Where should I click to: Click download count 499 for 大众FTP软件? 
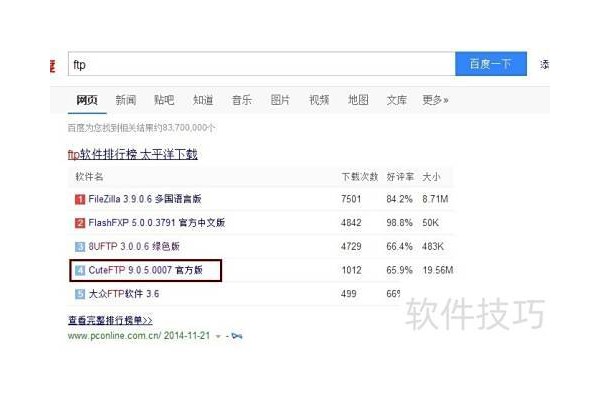[349, 294]
